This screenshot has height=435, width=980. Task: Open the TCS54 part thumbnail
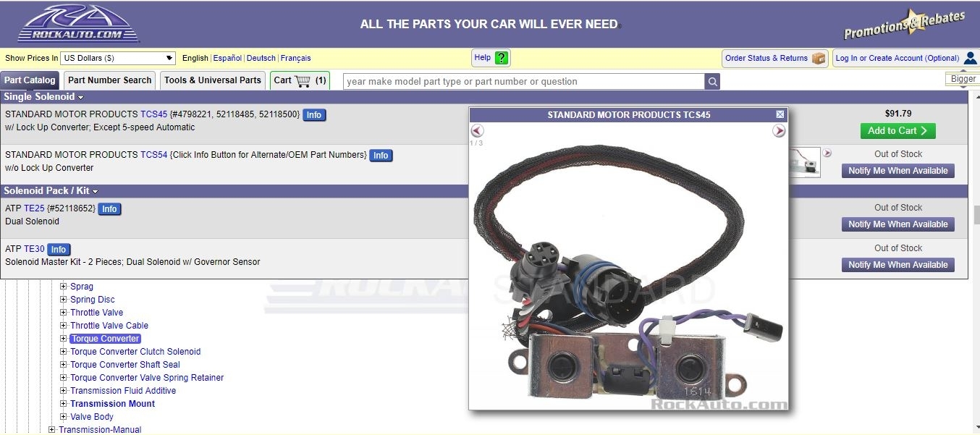pyautogui.click(x=805, y=163)
